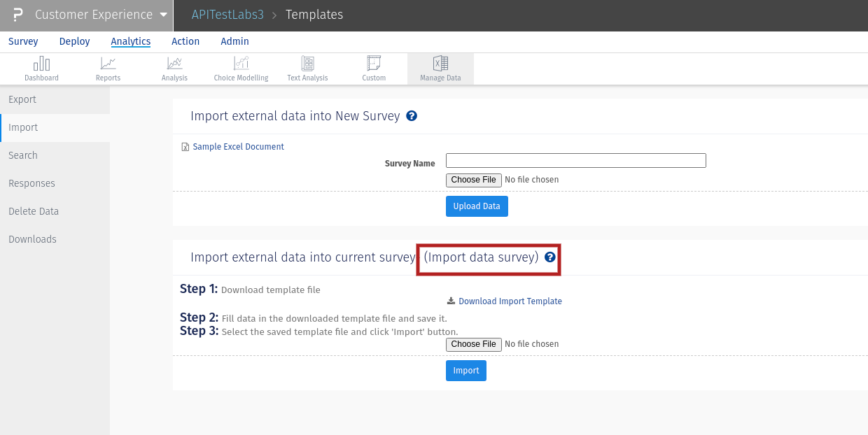Open Choice Modelling tool icon
The height and width of the screenshot is (435, 868).
tap(241, 64)
